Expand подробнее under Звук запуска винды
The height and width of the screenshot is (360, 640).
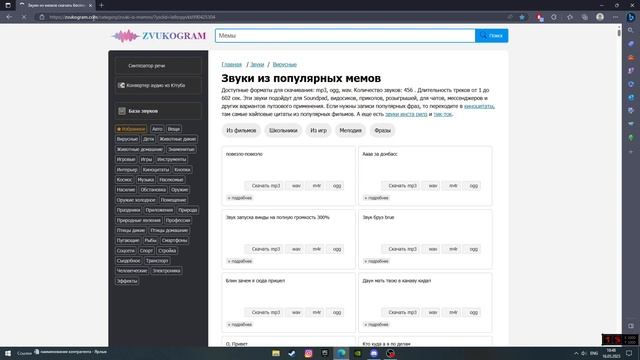pos(240,261)
